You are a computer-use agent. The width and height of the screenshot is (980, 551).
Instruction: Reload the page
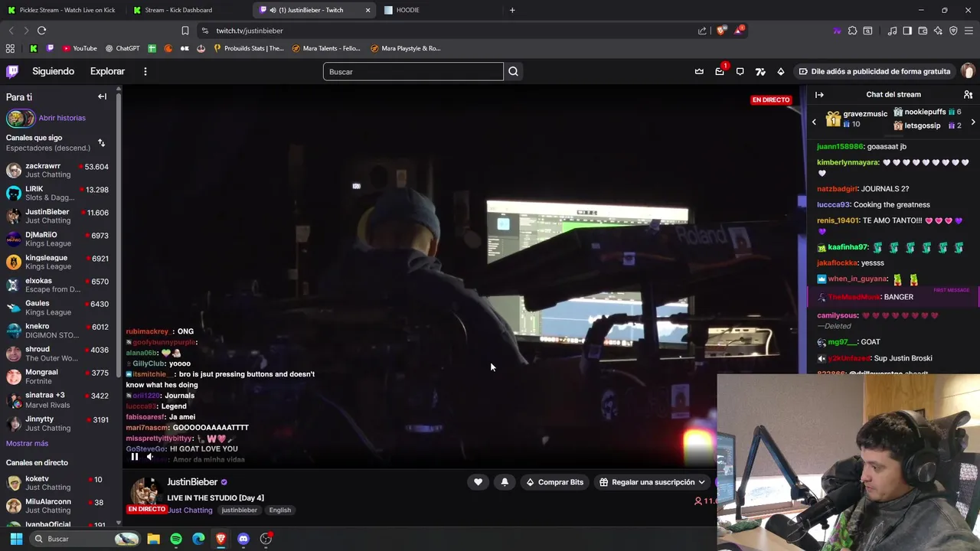click(41, 31)
